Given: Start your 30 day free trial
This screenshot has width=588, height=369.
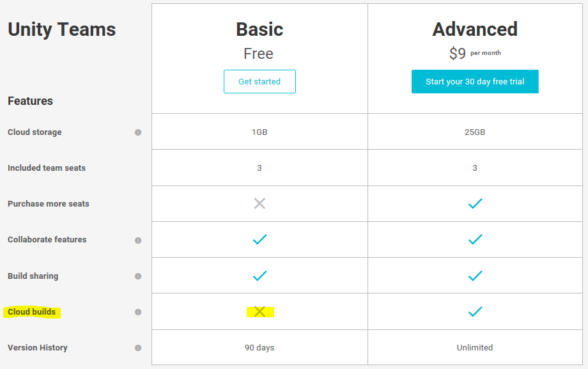Looking at the screenshot, I should click(x=475, y=82).
